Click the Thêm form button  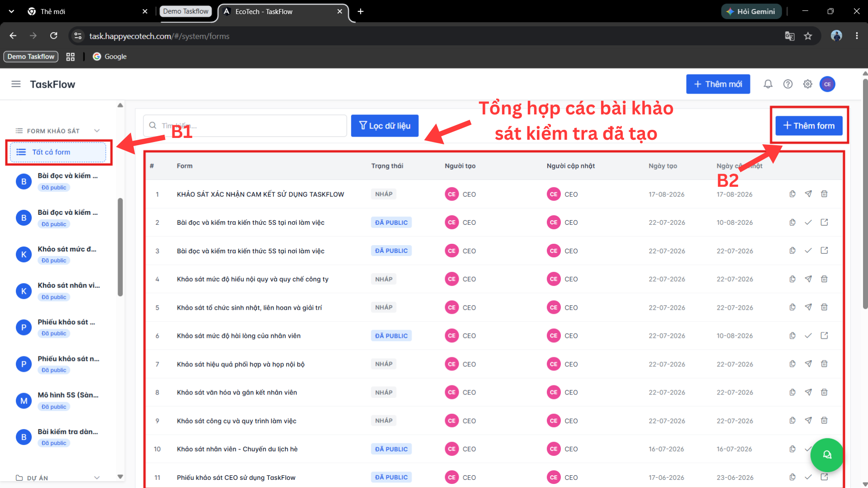point(809,126)
